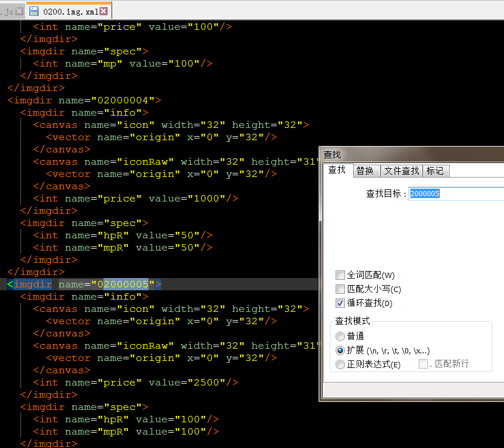Choose the 正则表达式(E) radio button

tap(340, 364)
